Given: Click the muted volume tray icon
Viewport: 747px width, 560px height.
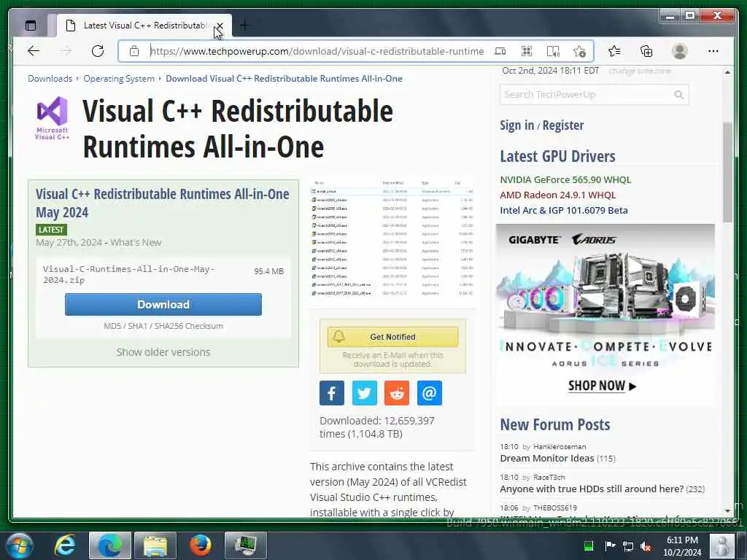Looking at the screenshot, I should [x=646, y=545].
